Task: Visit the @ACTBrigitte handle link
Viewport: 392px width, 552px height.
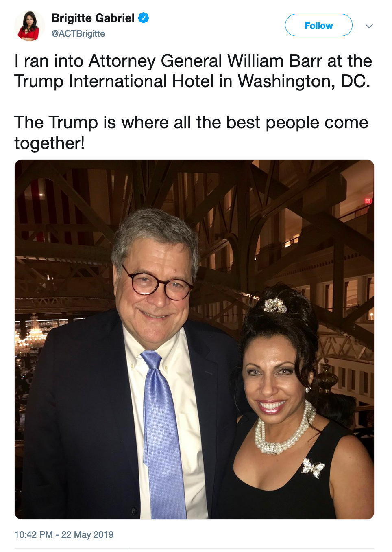Action: click(x=78, y=34)
